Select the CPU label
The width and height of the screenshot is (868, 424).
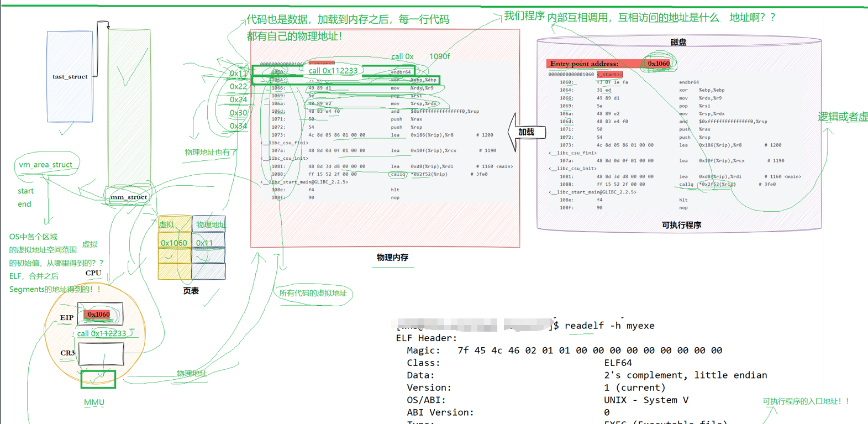click(x=93, y=273)
